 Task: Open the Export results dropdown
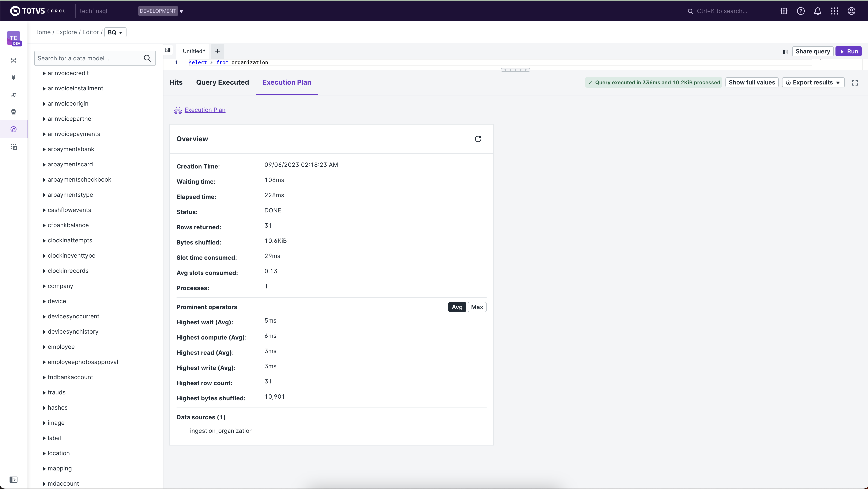point(813,83)
